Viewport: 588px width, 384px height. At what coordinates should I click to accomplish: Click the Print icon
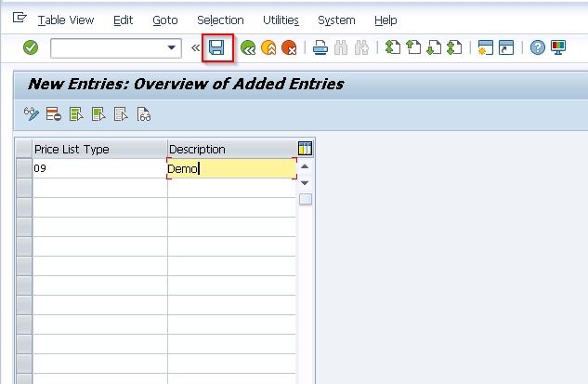pos(320,48)
